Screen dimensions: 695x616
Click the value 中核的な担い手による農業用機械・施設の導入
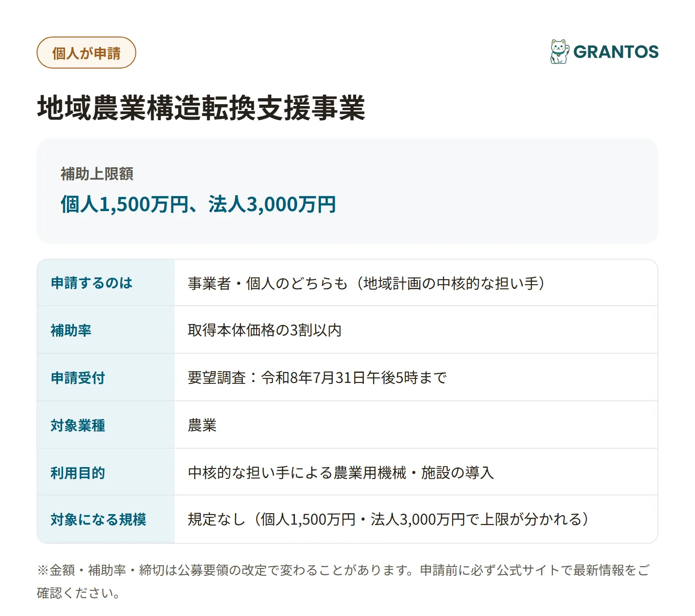[x=341, y=473]
